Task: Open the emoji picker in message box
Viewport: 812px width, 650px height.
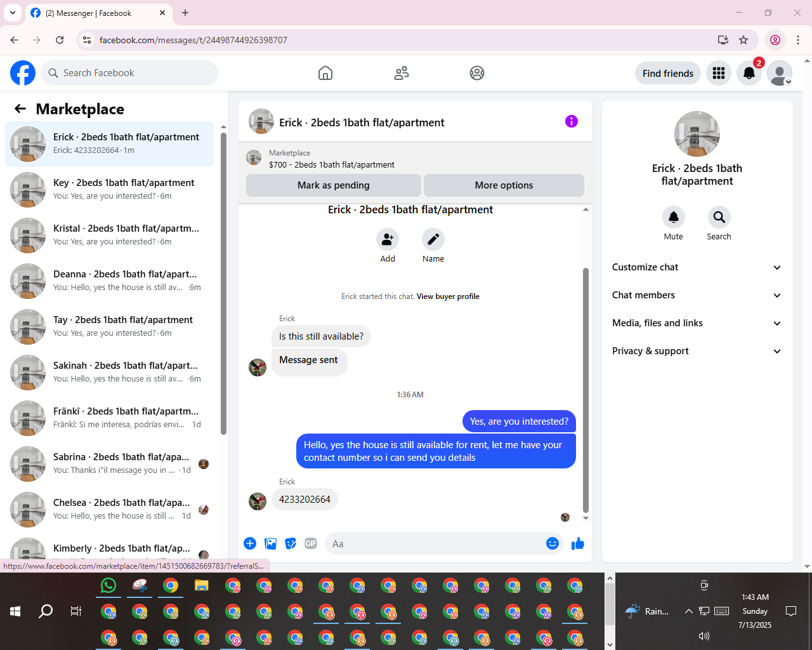Action: tap(553, 543)
